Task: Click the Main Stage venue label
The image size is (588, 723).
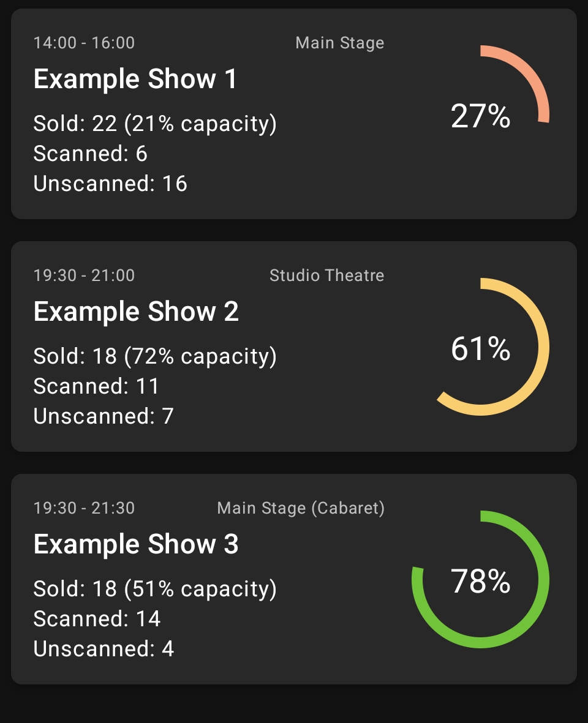Action: 340,43
